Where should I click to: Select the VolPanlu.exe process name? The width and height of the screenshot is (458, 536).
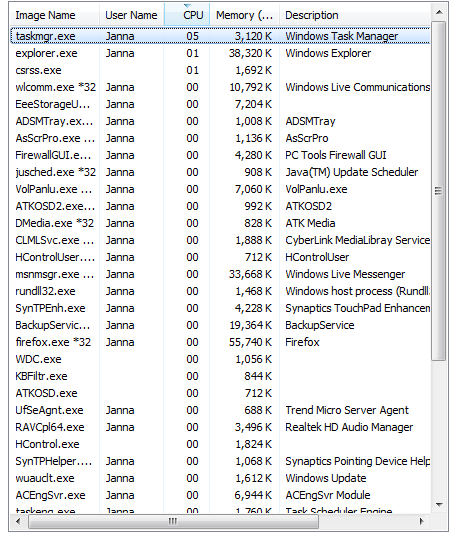(x=54, y=189)
